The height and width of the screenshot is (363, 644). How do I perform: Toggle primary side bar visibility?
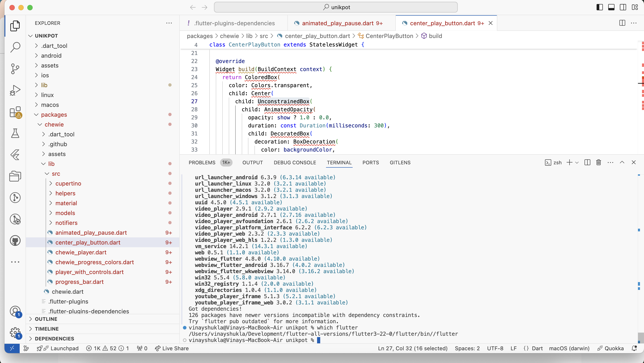(600, 7)
